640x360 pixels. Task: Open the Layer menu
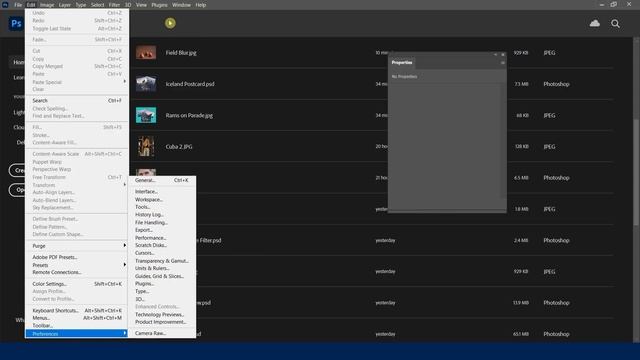tap(64, 5)
